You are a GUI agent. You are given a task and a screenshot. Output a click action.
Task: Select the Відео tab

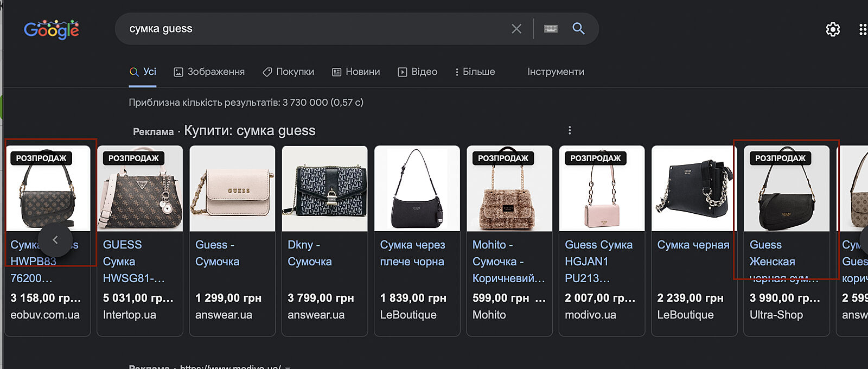[x=418, y=72]
